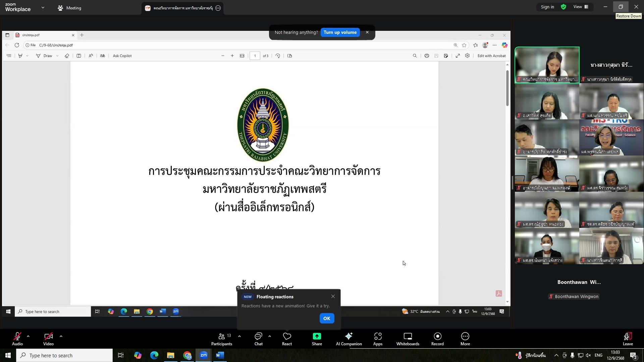Select the Draw tool in PDF viewer

pos(44,56)
